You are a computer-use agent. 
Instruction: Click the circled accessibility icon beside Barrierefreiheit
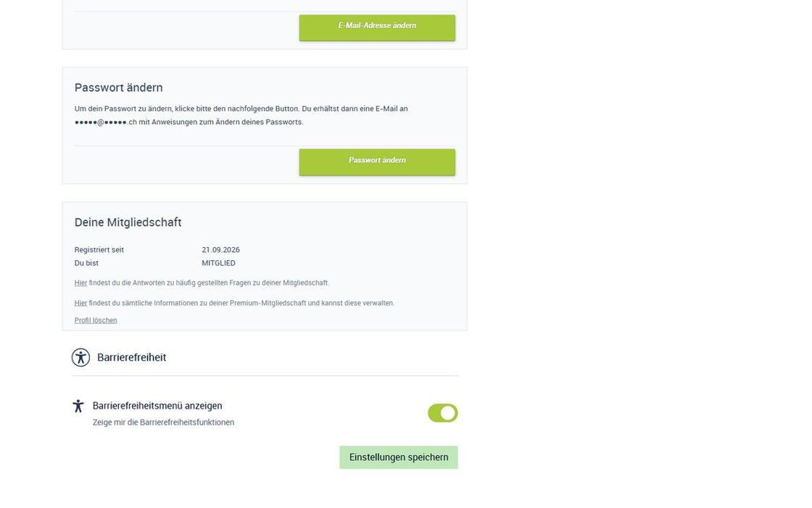click(x=80, y=357)
